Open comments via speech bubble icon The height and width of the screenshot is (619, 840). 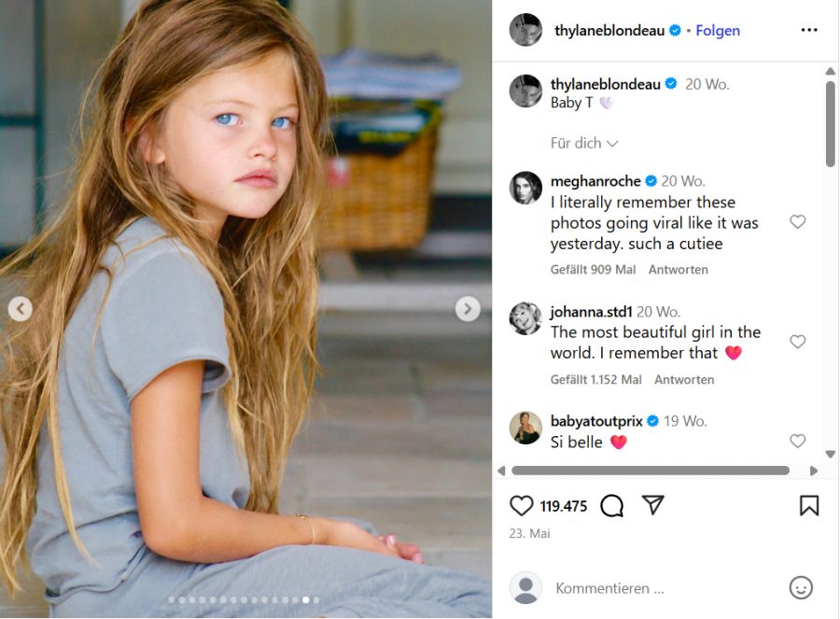click(611, 506)
